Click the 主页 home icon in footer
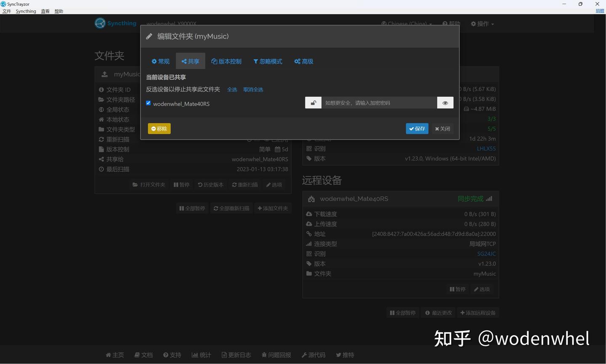The image size is (606, 364). [114, 355]
